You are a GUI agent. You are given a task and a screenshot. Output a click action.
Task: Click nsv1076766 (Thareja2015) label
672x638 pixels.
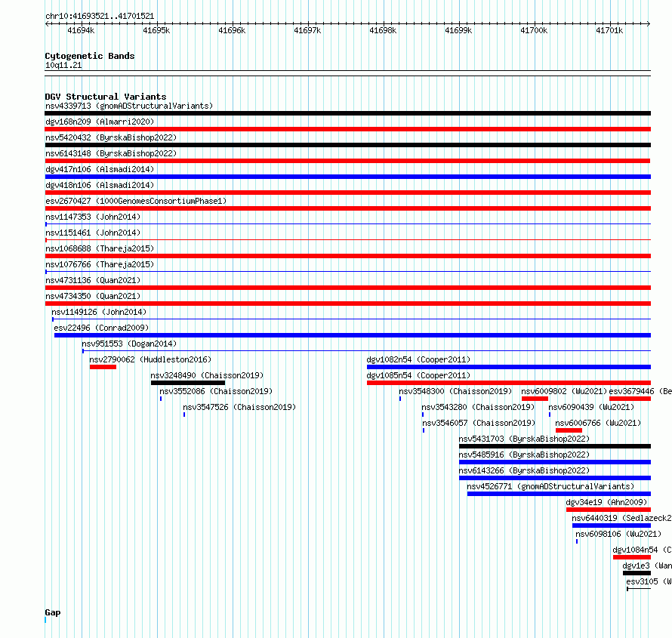pyautogui.click(x=100, y=264)
